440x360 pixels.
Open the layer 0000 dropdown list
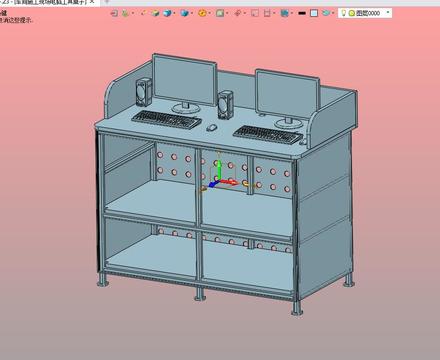(388, 13)
